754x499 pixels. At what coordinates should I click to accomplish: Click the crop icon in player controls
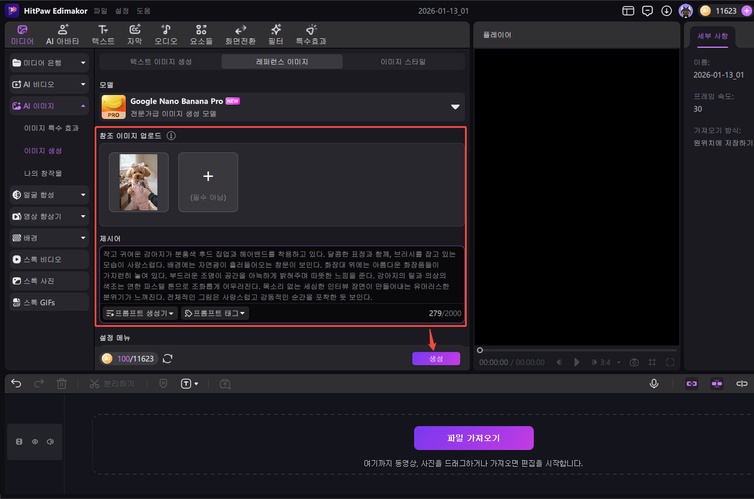click(652, 362)
